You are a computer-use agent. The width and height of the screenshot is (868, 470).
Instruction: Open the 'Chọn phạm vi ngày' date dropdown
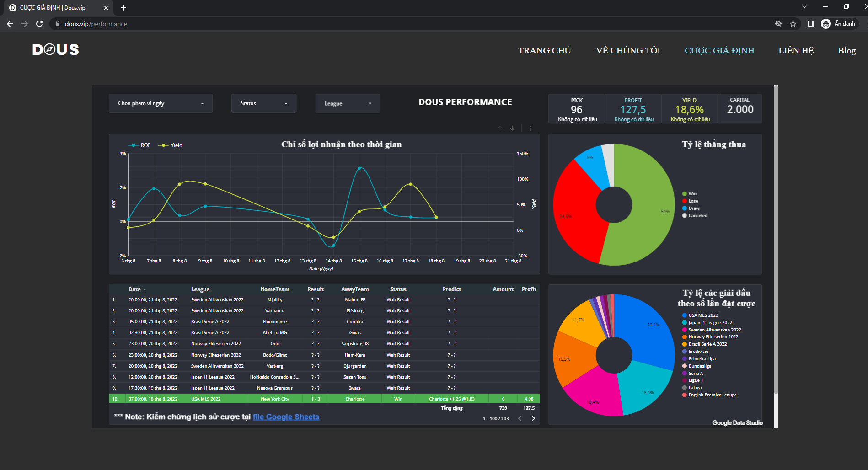(x=161, y=103)
